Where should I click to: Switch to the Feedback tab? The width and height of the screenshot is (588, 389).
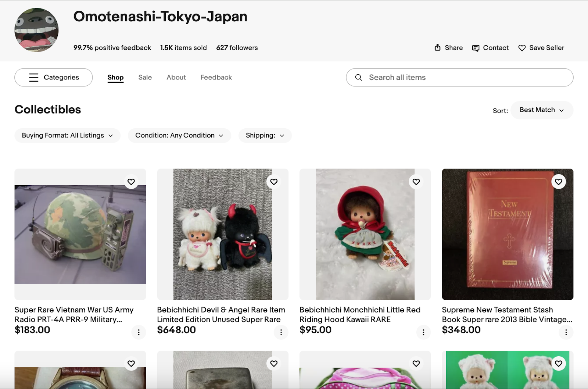pyautogui.click(x=216, y=77)
